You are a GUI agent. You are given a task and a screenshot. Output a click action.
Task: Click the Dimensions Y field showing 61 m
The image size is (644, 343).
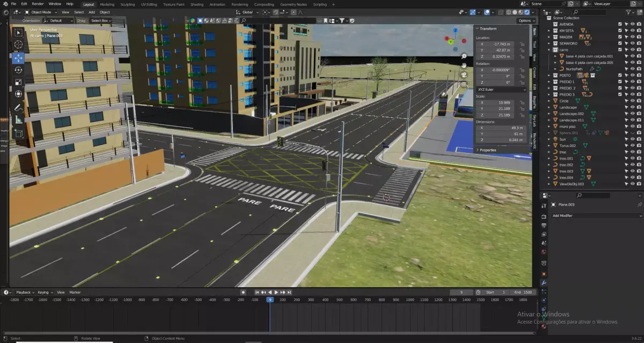point(502,134)
